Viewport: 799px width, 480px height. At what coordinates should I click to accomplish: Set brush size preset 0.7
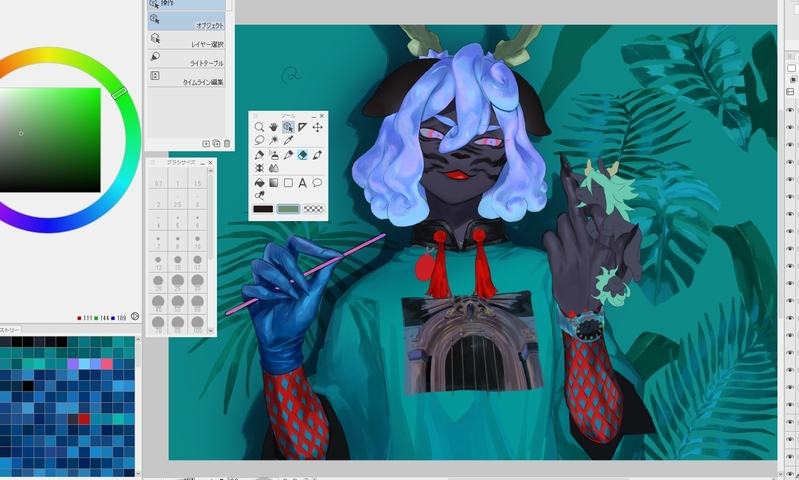(158, 179)
